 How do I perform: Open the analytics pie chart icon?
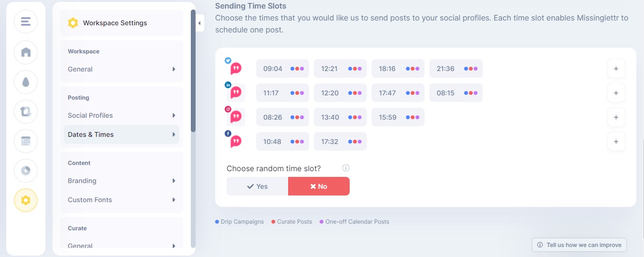[26, 171]
